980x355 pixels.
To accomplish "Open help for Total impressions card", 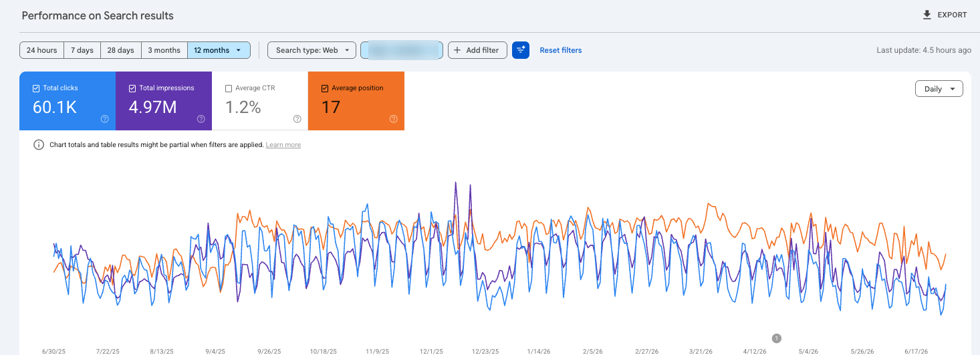I will click(x=201, y=119).
